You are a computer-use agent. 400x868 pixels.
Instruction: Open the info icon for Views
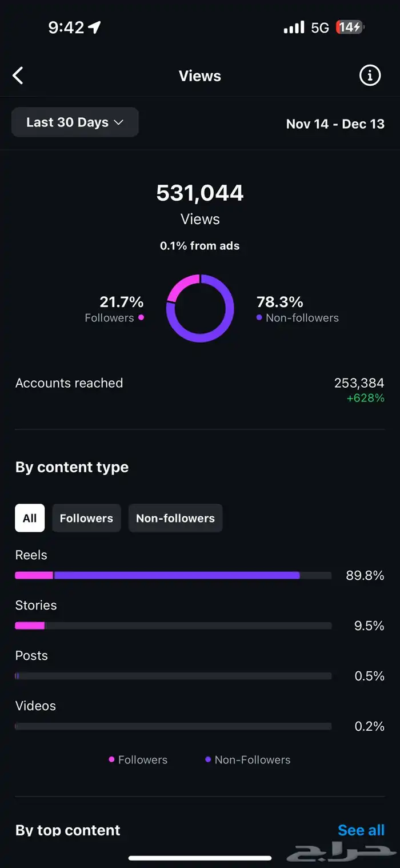[x=370, y=75]
